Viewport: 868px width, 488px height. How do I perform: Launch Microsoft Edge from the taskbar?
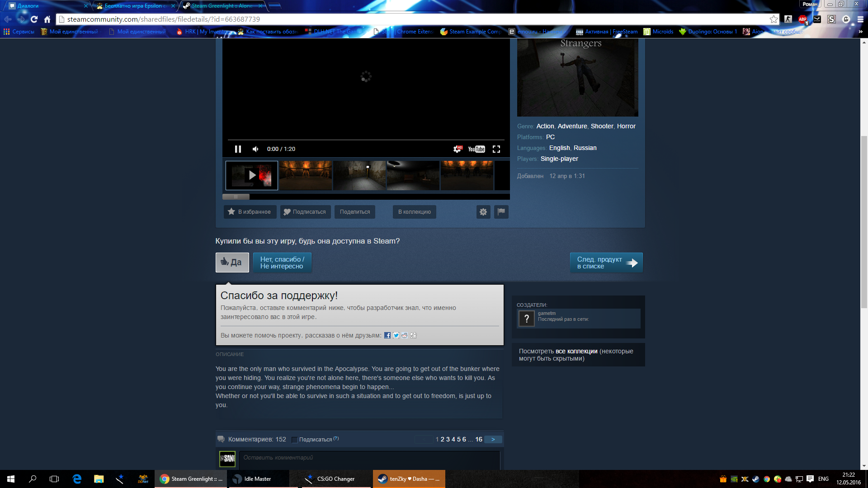coord(77,479)
